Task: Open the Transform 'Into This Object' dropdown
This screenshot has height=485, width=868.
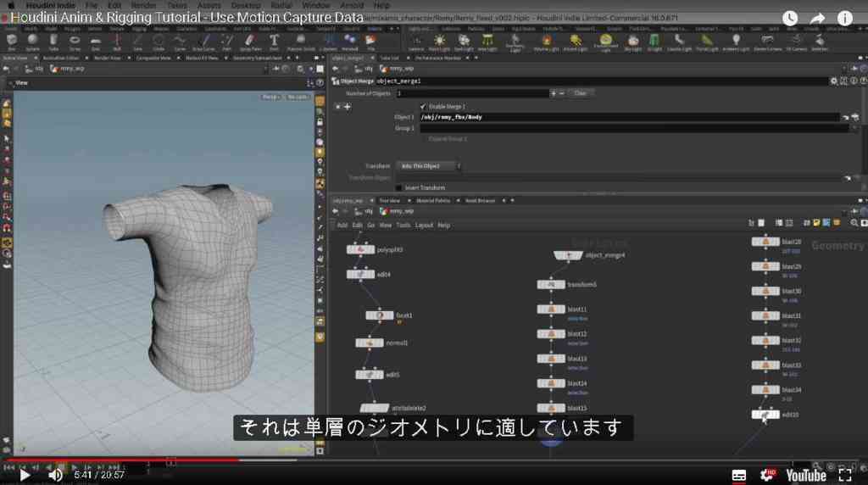Action: pos(428,166)
